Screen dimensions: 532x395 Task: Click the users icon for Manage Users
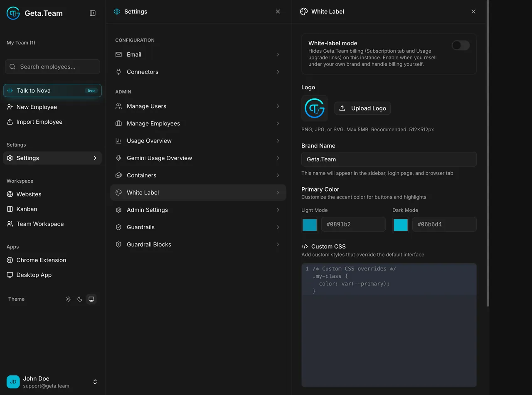pyautogui.click(x=118, y=106)
